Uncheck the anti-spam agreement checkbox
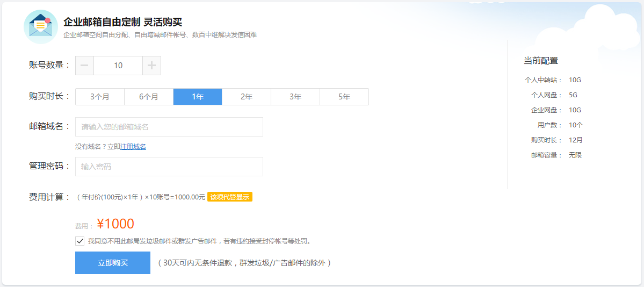The height and width of the screenshot is (287, 644). [80, 241]
